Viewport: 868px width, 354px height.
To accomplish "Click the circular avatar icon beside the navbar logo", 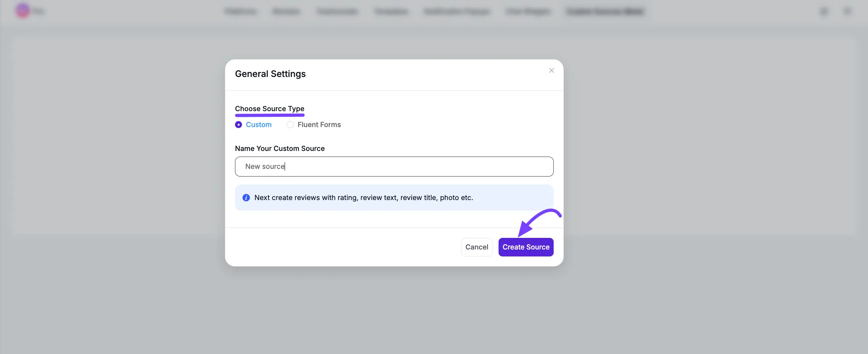I will click(22, 11).
